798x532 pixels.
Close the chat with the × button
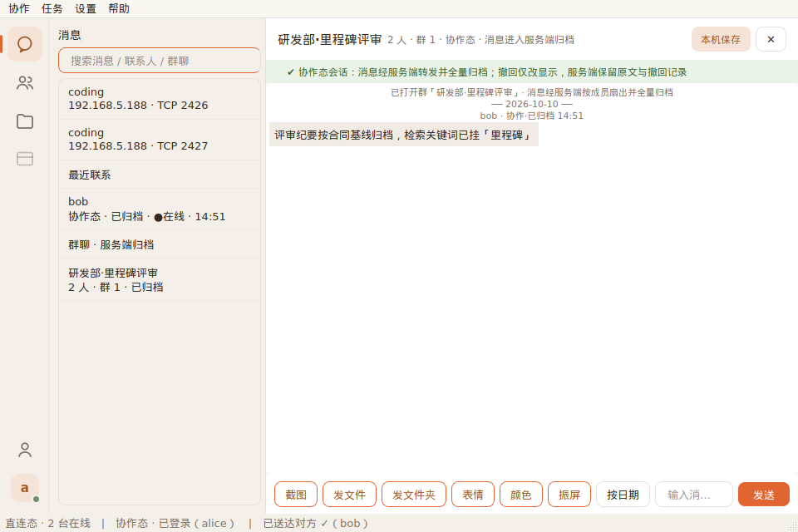(x=771, y=39)
